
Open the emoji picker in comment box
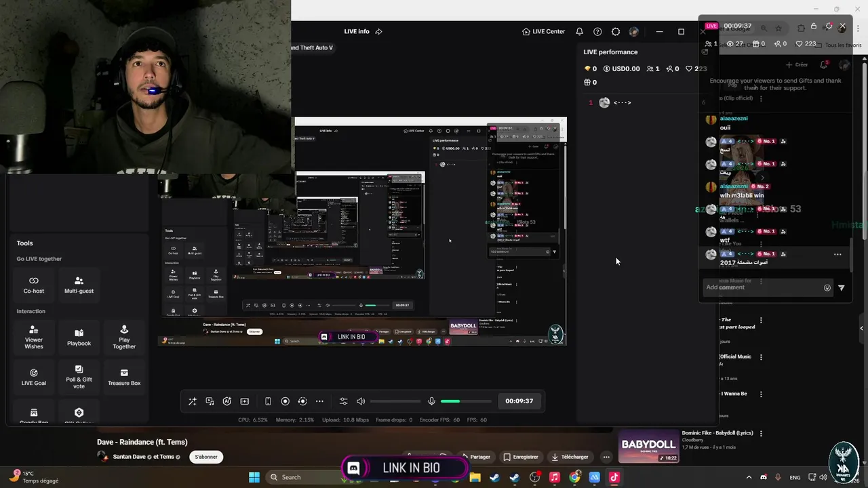pyautogui.click(x=827, y=287)
